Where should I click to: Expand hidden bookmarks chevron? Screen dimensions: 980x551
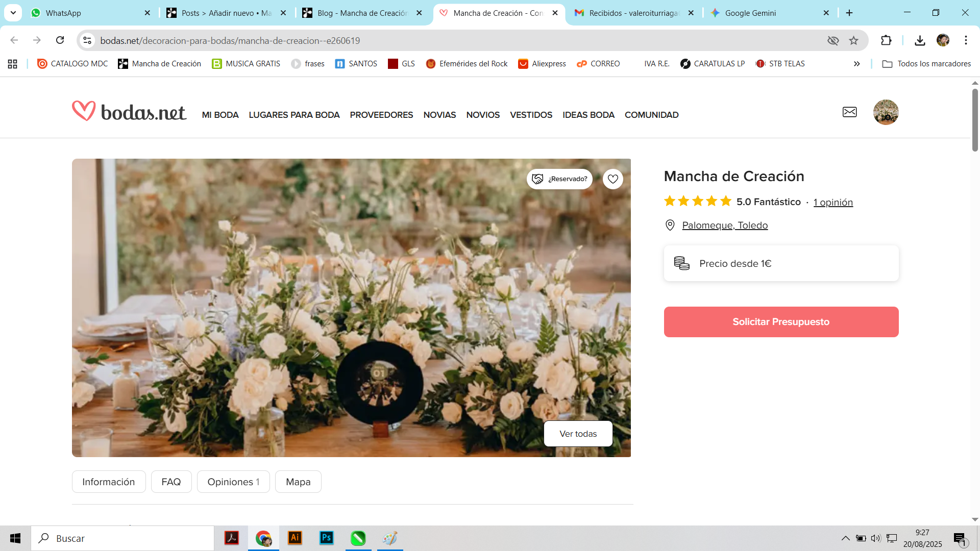click(x=856, y=64)
